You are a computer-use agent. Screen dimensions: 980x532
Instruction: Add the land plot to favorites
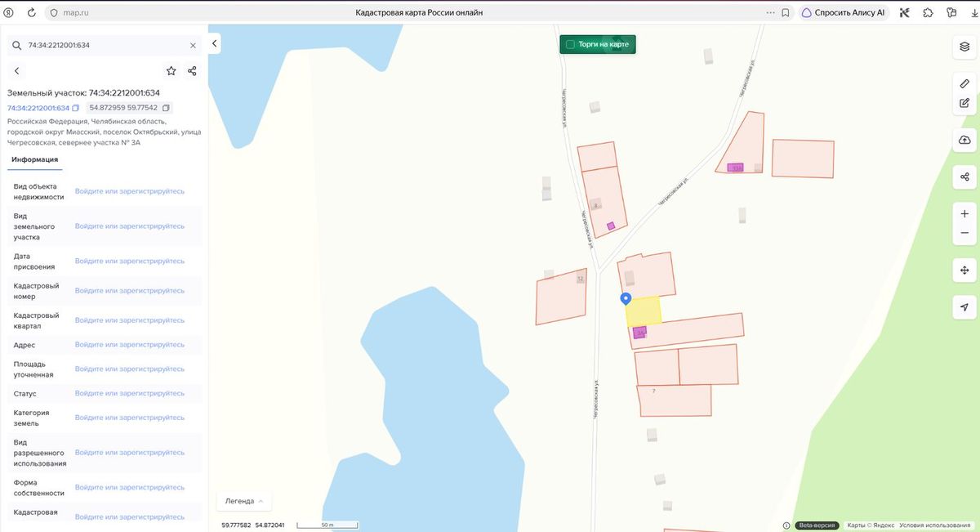tap(171, 71)
